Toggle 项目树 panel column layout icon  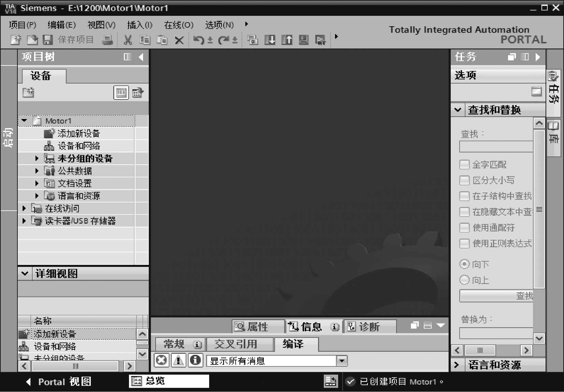tap(127, 57)
